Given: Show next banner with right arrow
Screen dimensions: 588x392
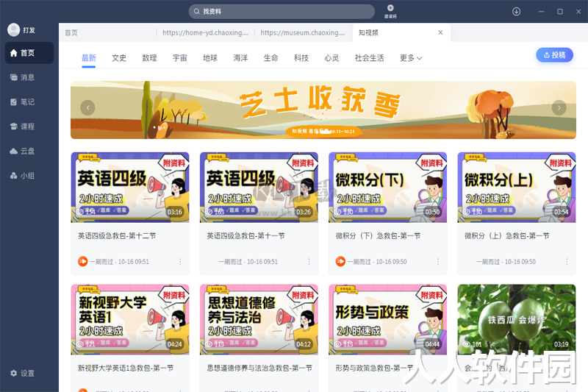Looking at the screenshot, I should point(559,108).
